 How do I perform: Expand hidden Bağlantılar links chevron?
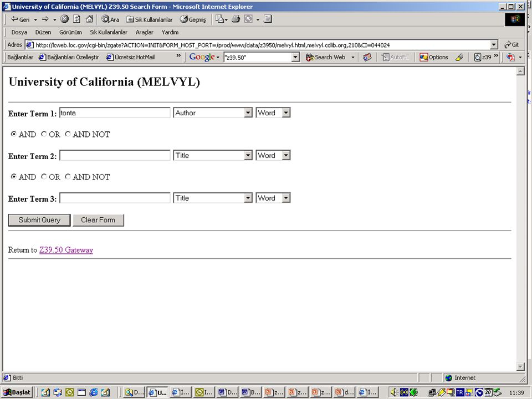tap(178, 55)
